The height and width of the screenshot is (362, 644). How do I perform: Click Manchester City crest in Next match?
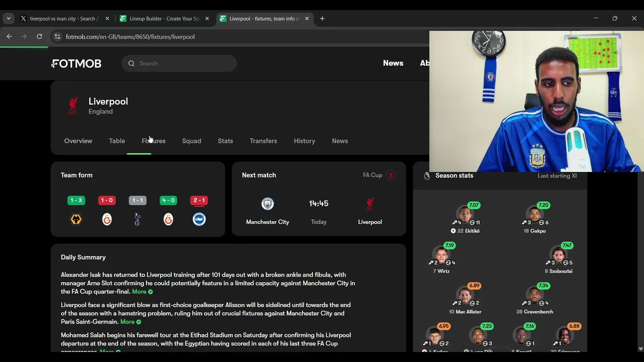click(x=268, y=204)
